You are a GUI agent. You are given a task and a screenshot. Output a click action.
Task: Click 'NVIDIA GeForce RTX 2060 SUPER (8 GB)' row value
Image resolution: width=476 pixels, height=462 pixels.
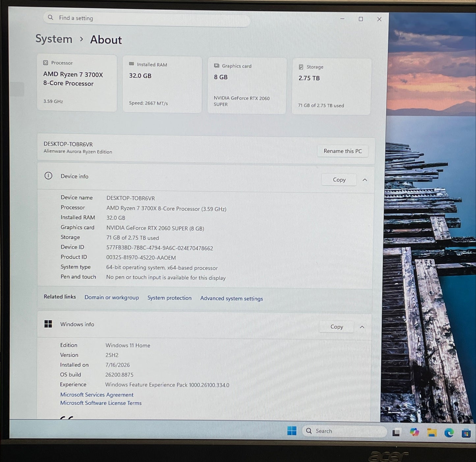(x=155, y=228)
